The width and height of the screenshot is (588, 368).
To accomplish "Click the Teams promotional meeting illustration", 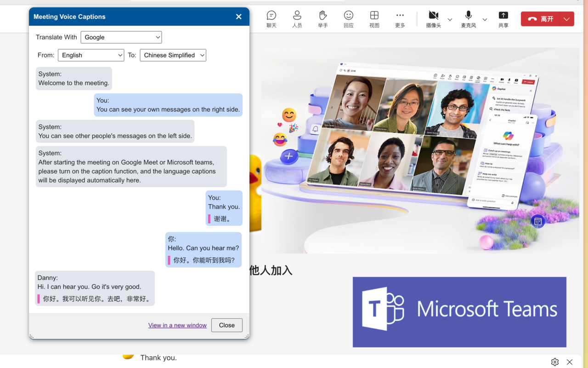I will click(x=420, y=150).
